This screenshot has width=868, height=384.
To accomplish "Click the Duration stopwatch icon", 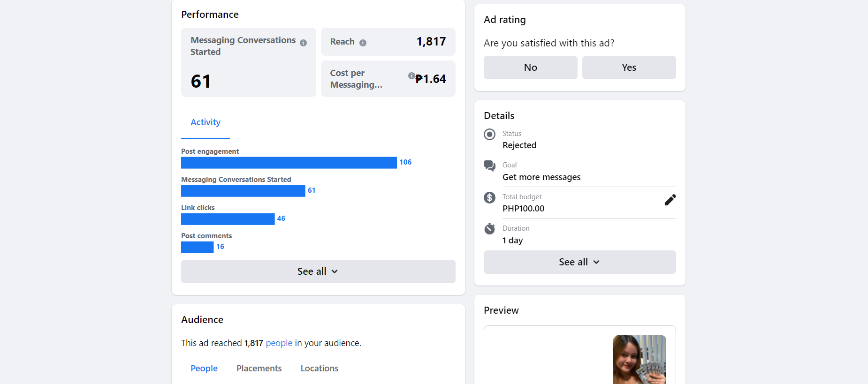I will 489,229.
